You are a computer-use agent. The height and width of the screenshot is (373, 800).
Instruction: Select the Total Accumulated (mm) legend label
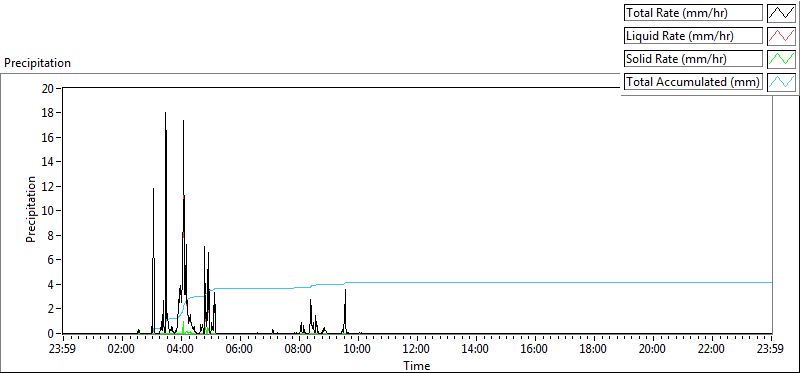tap(693, 82)
